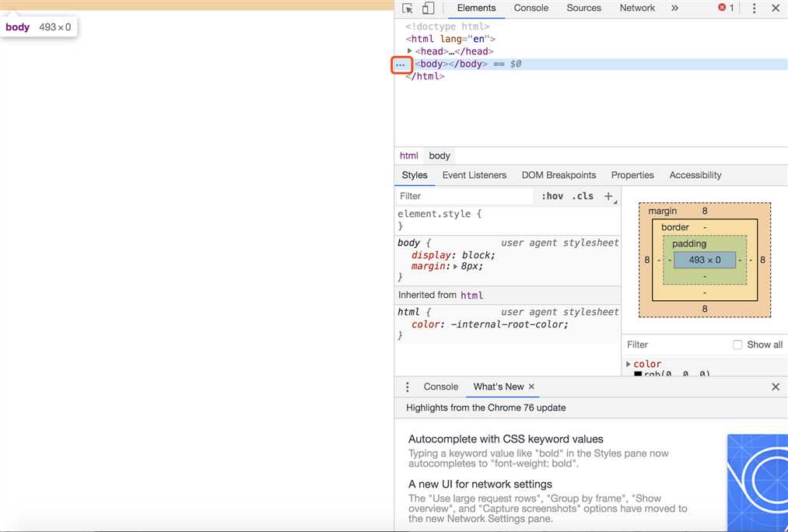This screenshot has width=788, height=532.
Task: Open the Event Listeners tab
Action: [x=474, y=175]
